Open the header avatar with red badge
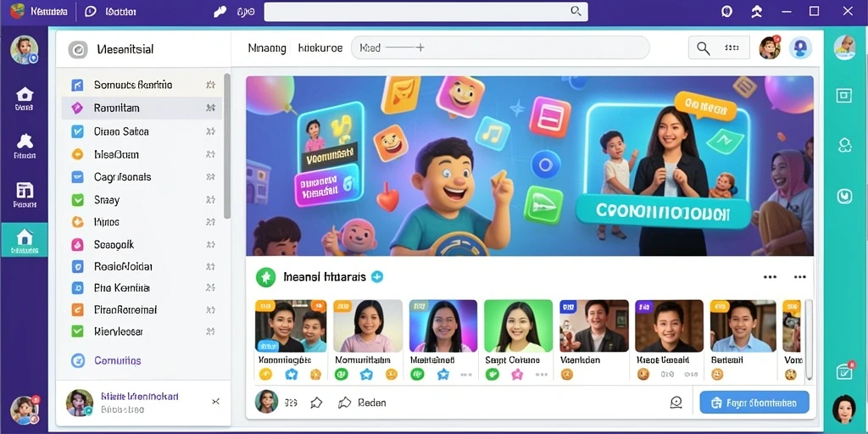Image resolution: width=868 pixels, height=434 pixels. 770,48
